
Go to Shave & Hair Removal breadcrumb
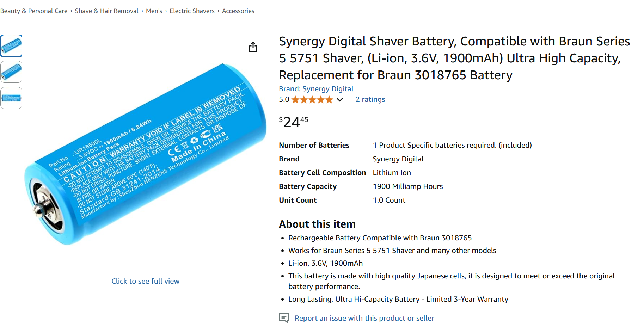[x=106, y=11]
